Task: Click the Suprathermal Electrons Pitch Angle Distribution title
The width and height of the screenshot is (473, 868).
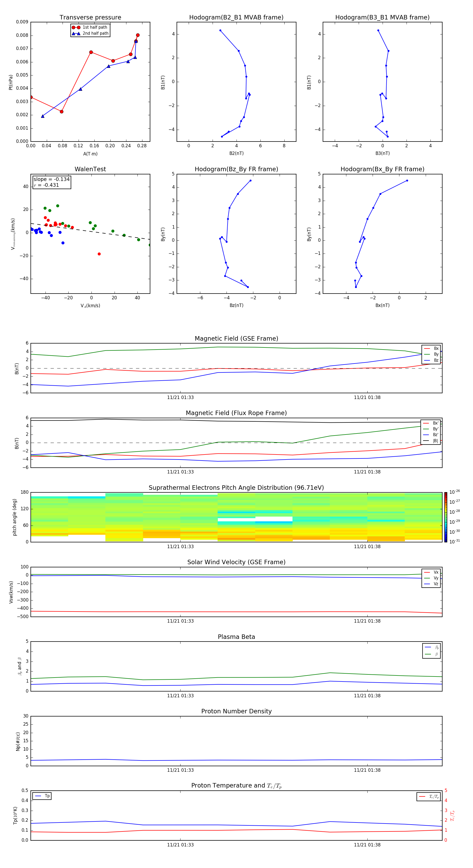Action: [236, 488]
